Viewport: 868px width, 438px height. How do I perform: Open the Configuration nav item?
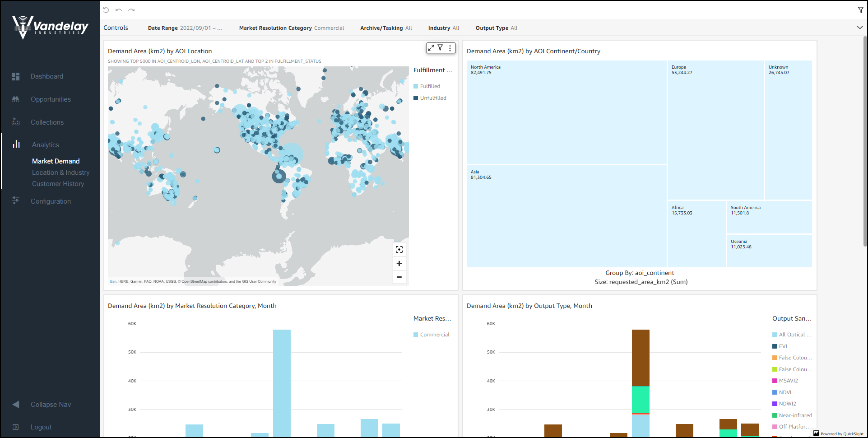[51, 201]
